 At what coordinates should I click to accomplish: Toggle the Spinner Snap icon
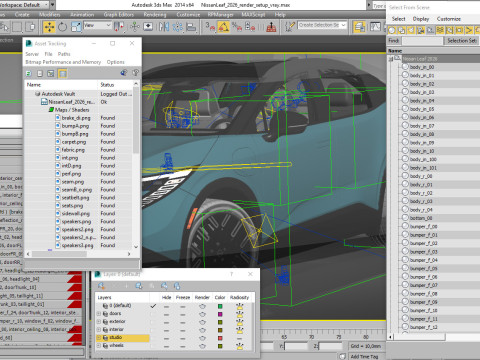[250, 27]
